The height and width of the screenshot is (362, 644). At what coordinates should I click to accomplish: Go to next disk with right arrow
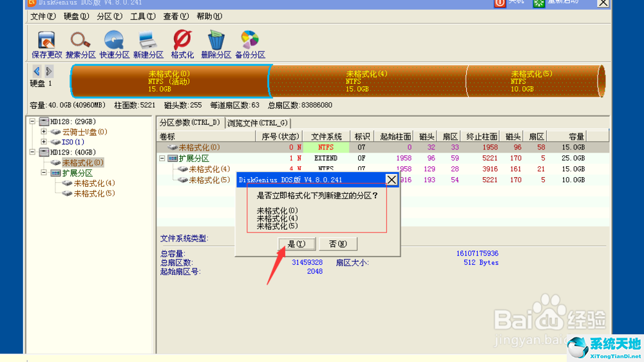coord(49,71)
